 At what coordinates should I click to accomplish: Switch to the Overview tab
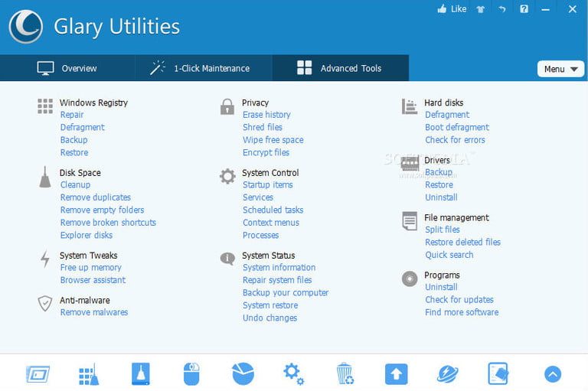tap(67, 68)
